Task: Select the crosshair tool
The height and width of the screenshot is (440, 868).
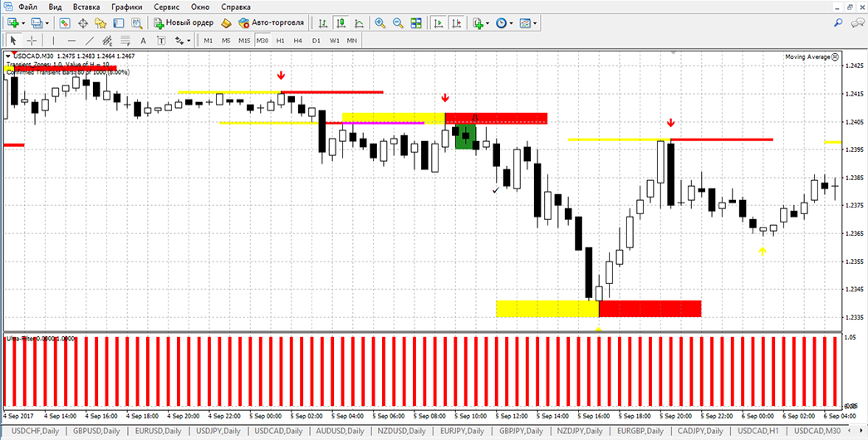Action: coord(32,41)
